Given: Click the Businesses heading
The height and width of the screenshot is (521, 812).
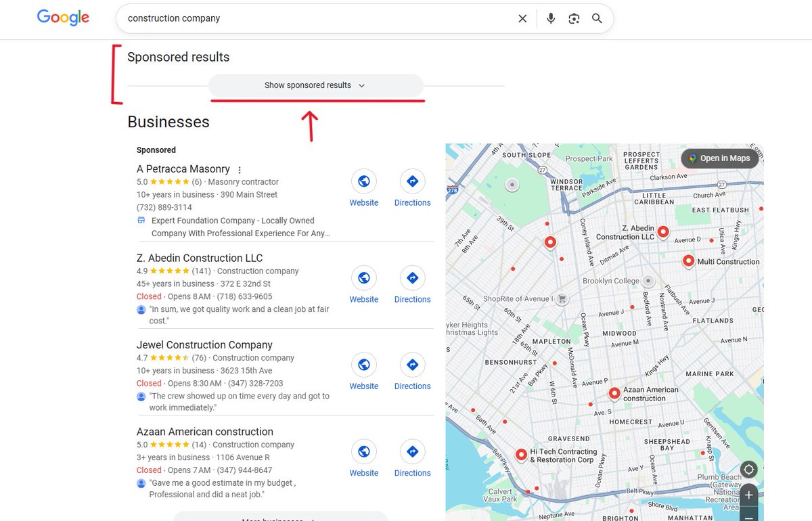Looking at the screenshot, I should click(x=168, y=122).
